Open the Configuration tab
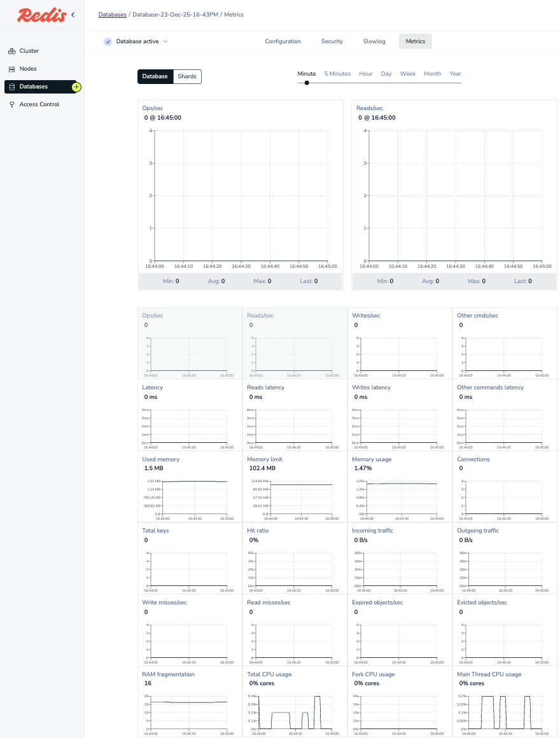The width and height of the screenshot is (560, 738). click(283, 41)
